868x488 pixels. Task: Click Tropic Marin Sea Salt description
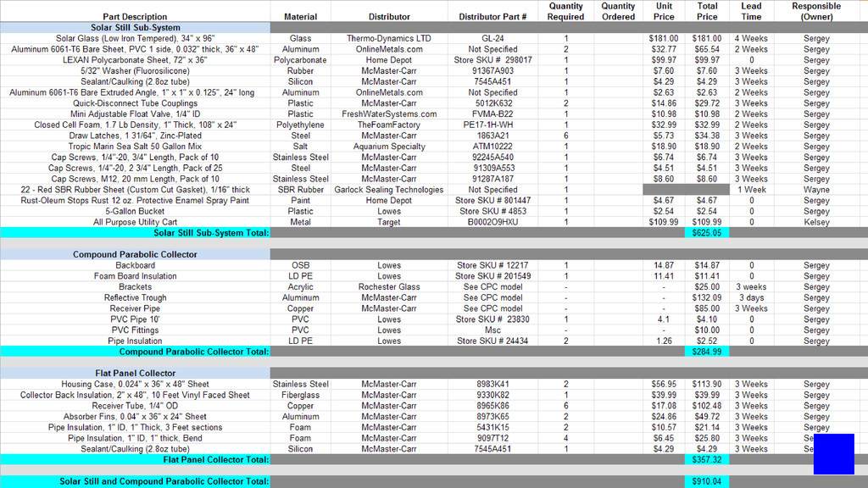pyautogui.click(x=135, y=147)
